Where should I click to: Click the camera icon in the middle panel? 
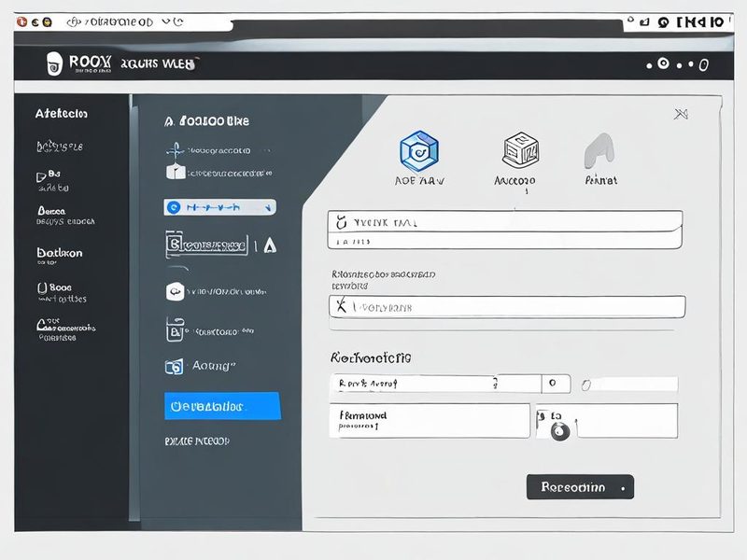coord(174,366)
